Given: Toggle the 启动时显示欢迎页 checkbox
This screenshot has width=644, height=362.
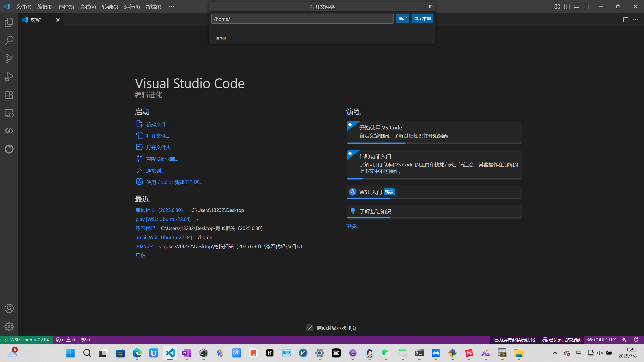Looking at the screenshot, I should (x=309, y=328).
